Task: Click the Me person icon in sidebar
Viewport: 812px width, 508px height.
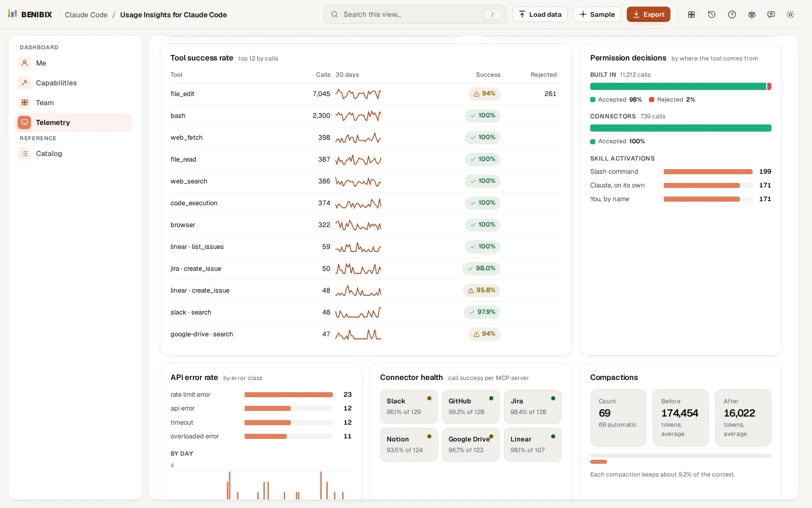Action: tap(24, 63)
